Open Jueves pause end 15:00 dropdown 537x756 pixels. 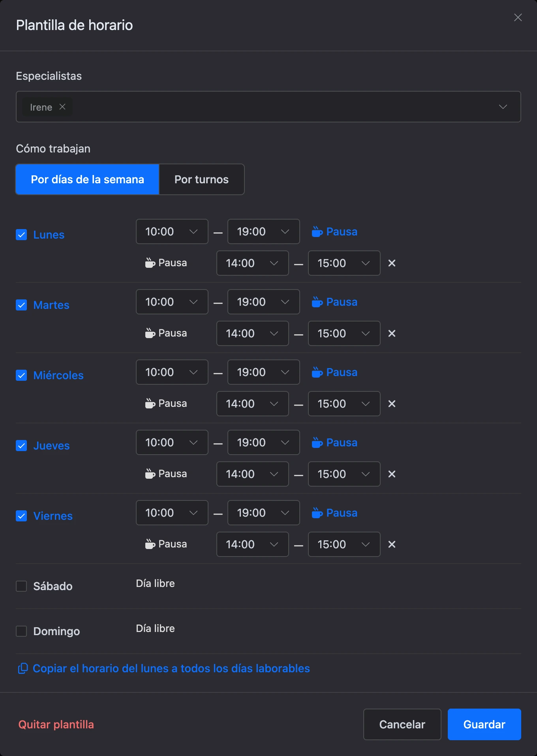344,474
